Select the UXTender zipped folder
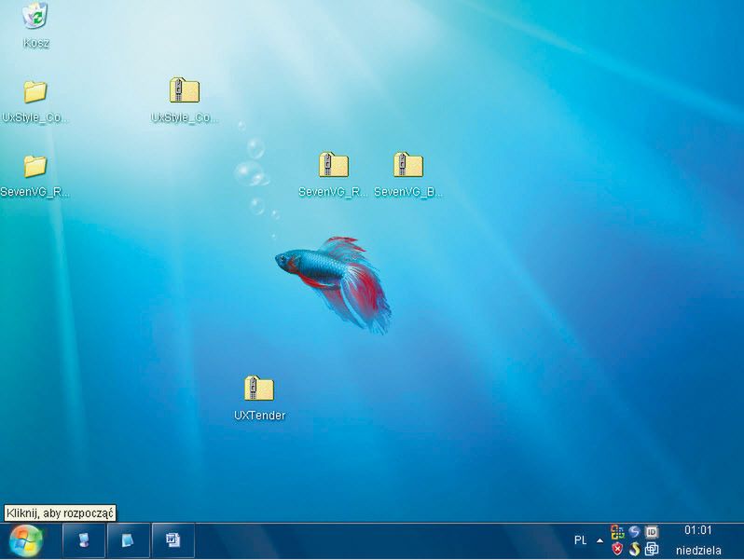Image resolution: width=744 pixels, height=560 pixels. point(258,389)
